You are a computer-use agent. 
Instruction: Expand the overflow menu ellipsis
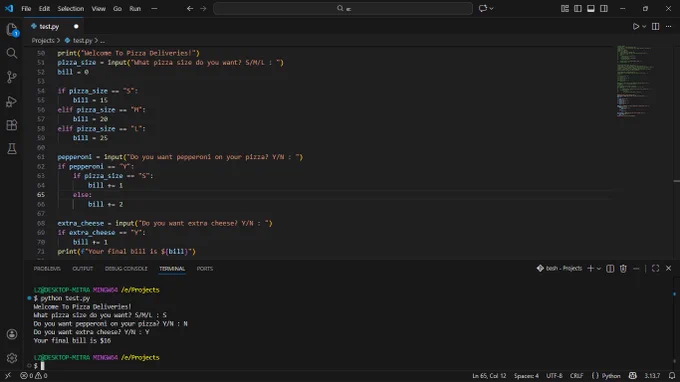coord(154,8)
